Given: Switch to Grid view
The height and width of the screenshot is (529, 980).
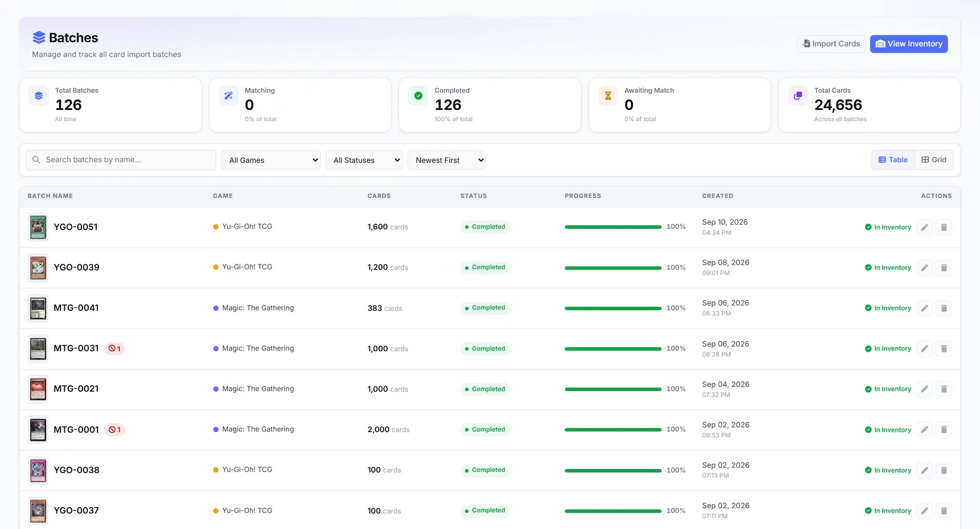Looking at the screenshot, I should coord(934,160).
